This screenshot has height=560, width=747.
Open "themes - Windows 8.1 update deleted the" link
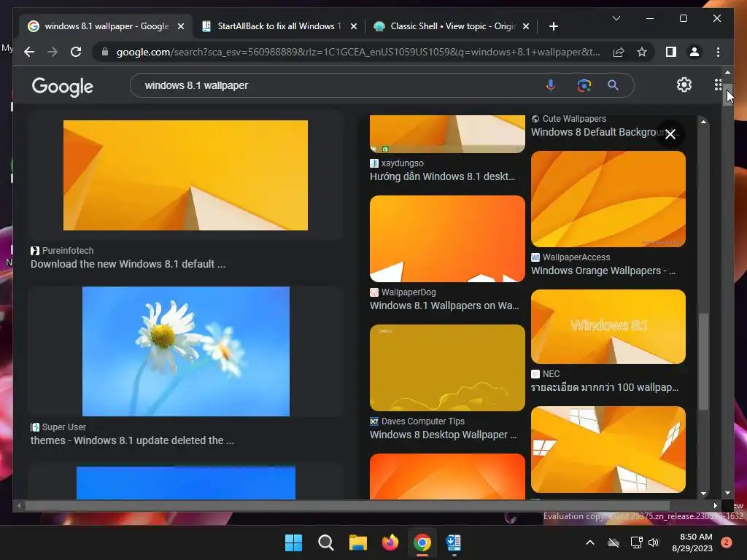click(133, 440)
